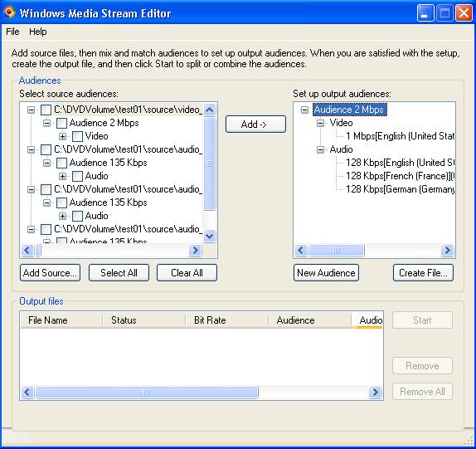Viewport: 476px width, 449px height.
Task: Collapse the Video node in output audiences
Action: click(x=320, y=123)
